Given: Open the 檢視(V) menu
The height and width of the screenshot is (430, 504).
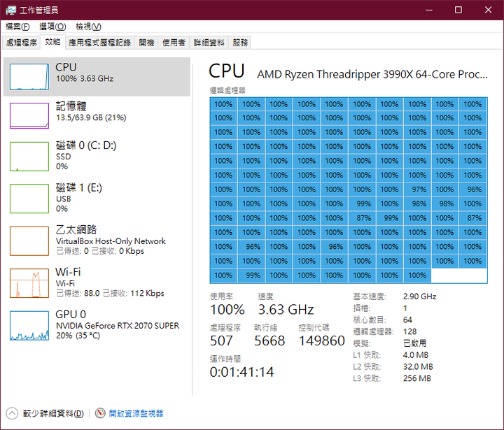Looking at the screenshot, I should coord(88,27).
